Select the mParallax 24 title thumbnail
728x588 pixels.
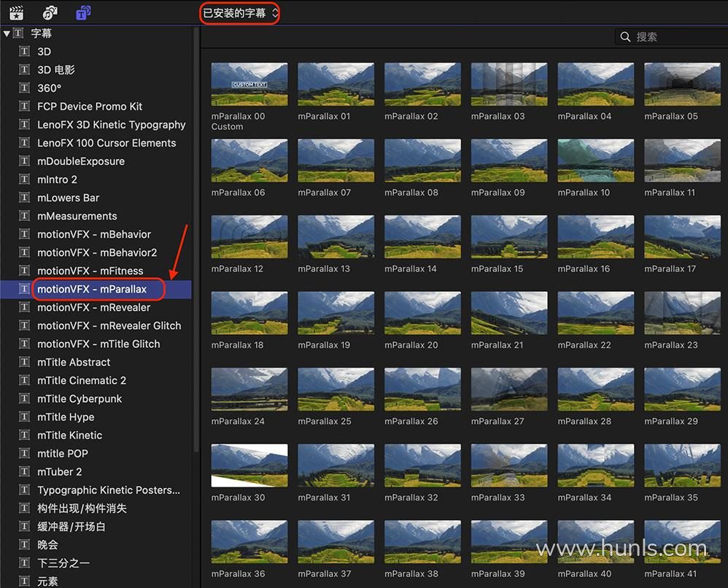coord(249,389)
